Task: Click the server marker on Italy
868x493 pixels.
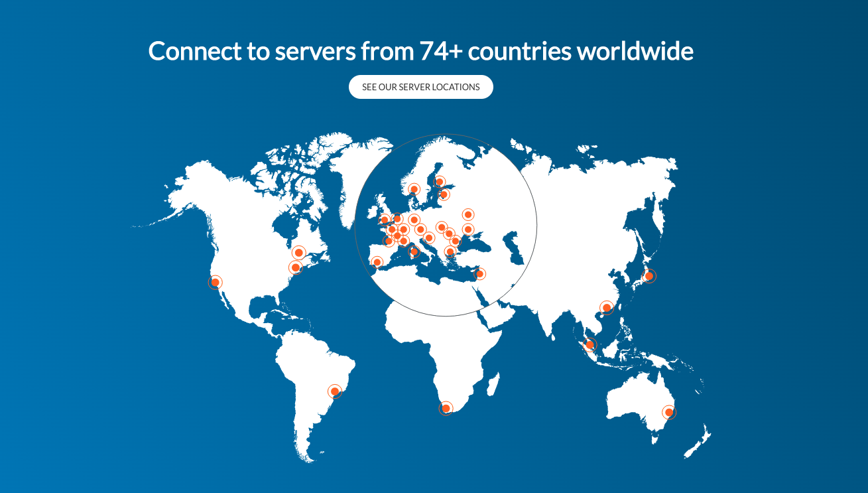Action: [x=414, y=251]
